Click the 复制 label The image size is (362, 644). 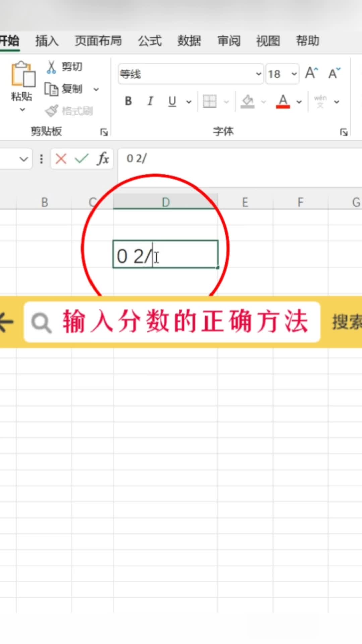(72, 89)
